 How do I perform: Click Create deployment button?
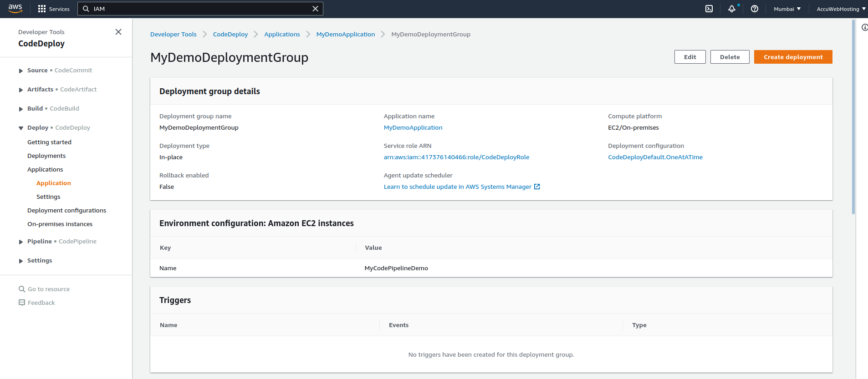[793, 57]
